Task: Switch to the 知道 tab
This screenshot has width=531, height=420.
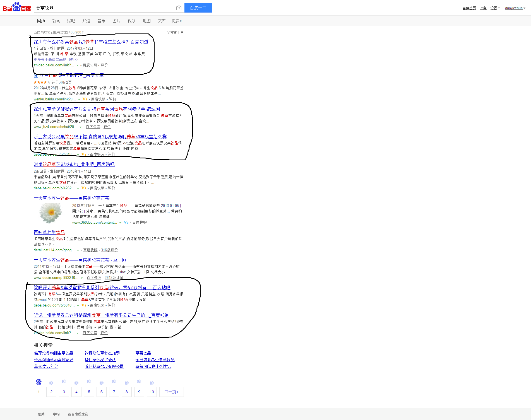Action: 86,21
